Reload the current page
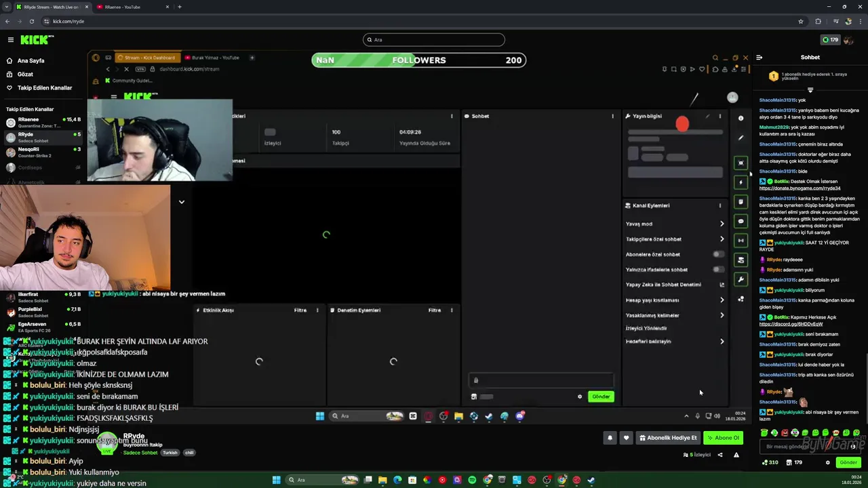The width and height of the screenshot is (868, 488). pos(31,21)
